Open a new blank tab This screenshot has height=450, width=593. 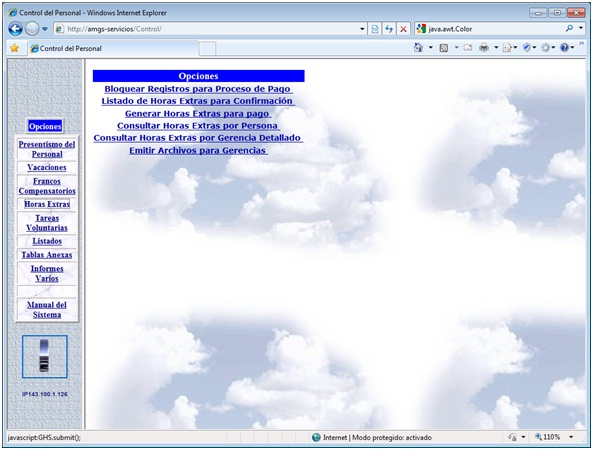click(207, 49)
